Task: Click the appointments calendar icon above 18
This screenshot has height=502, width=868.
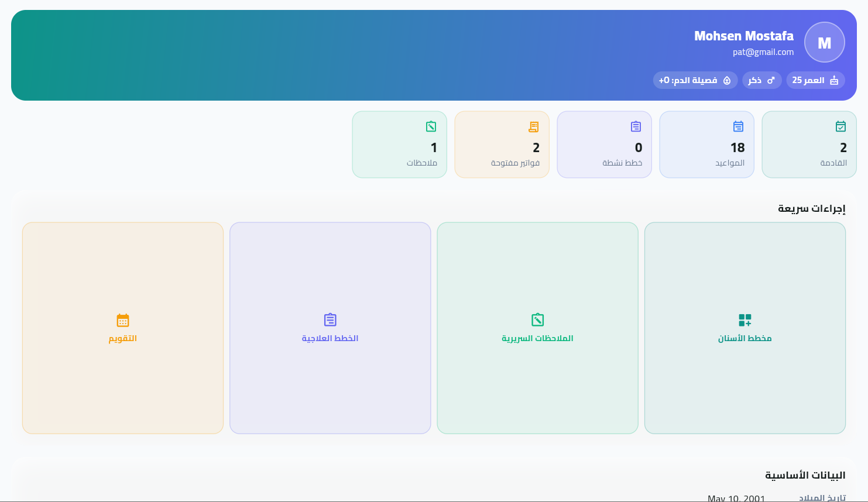Action: (x=738, y=126)
